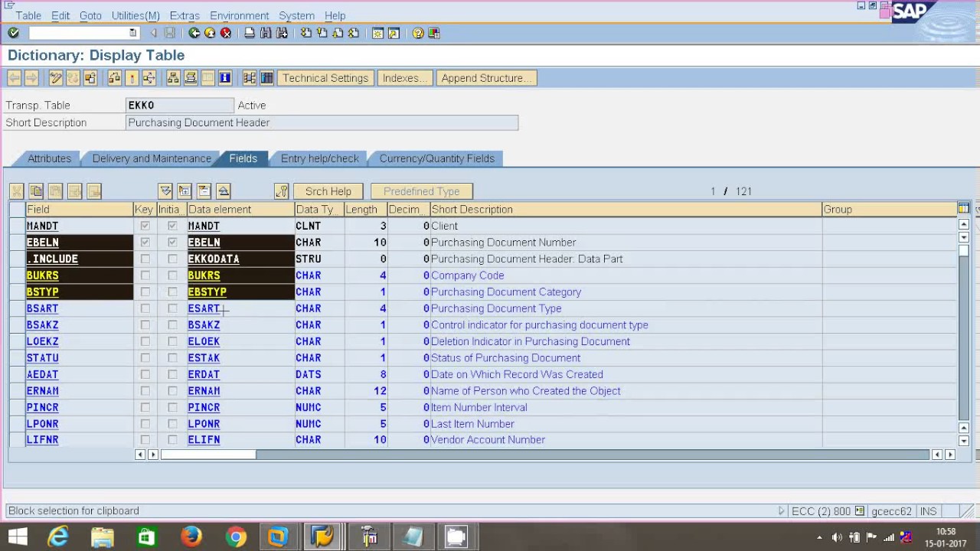
Task: Toggle Initial checkbox for MANDT row
Action: click(x=172, y=226)
